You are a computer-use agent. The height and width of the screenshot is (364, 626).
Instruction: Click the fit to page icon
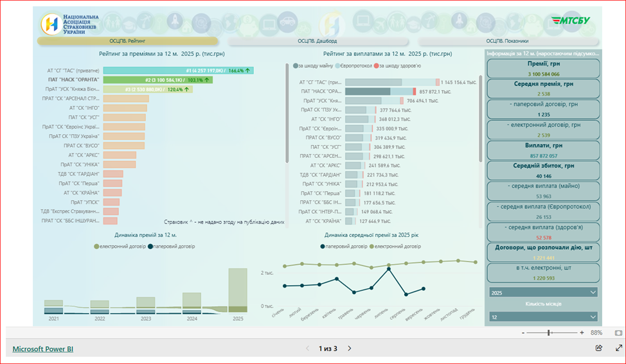tap(618, 333)
